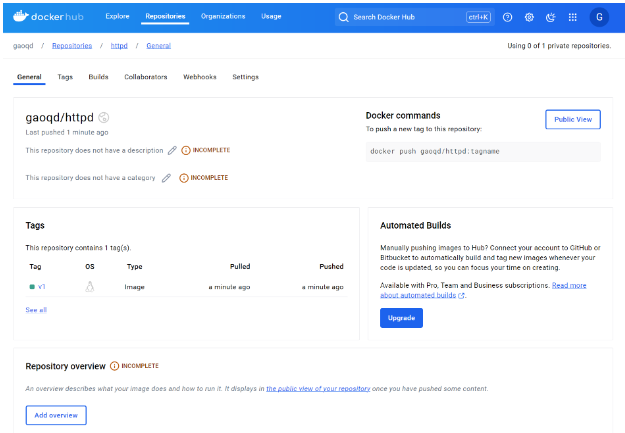Click the Automated Builds heading
The height and width of the screenshot is (433, 625).
pos(415,226)
